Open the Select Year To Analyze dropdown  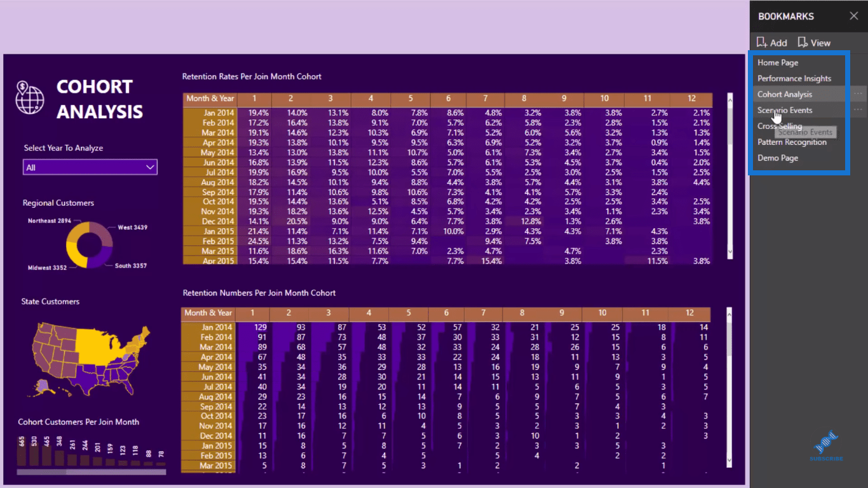click(x=90, y=167)
